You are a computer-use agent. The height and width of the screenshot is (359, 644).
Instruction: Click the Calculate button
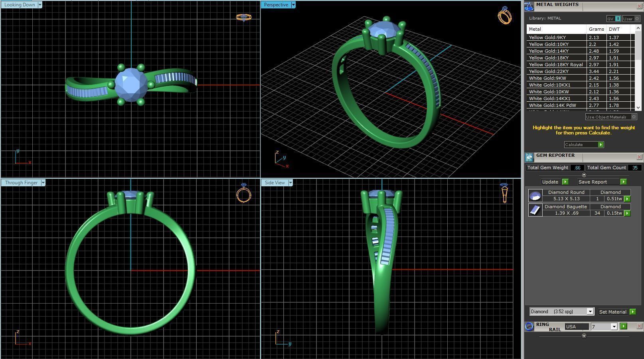[x=581, y=144]
